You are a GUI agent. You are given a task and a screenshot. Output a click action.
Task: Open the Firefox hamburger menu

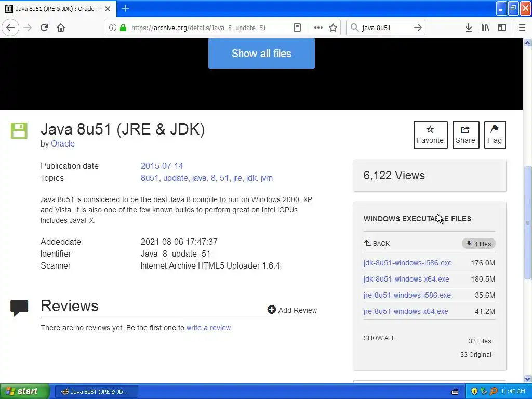[x=522, y=28]
